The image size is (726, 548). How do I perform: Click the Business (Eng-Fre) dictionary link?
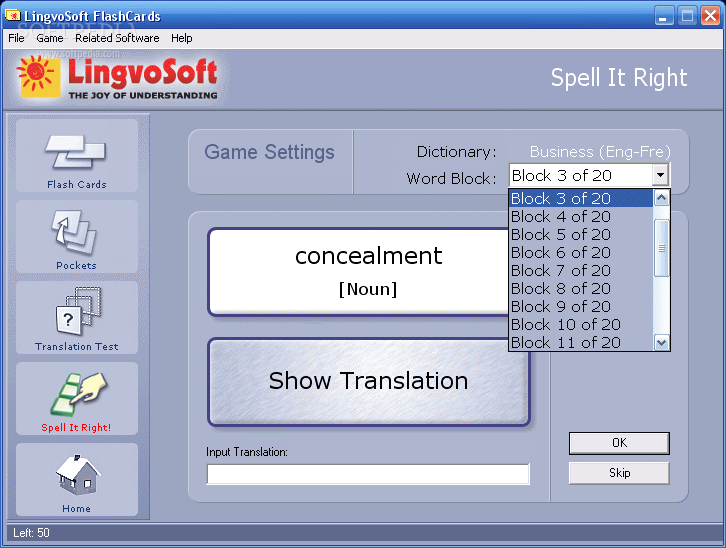pos(600,152)
